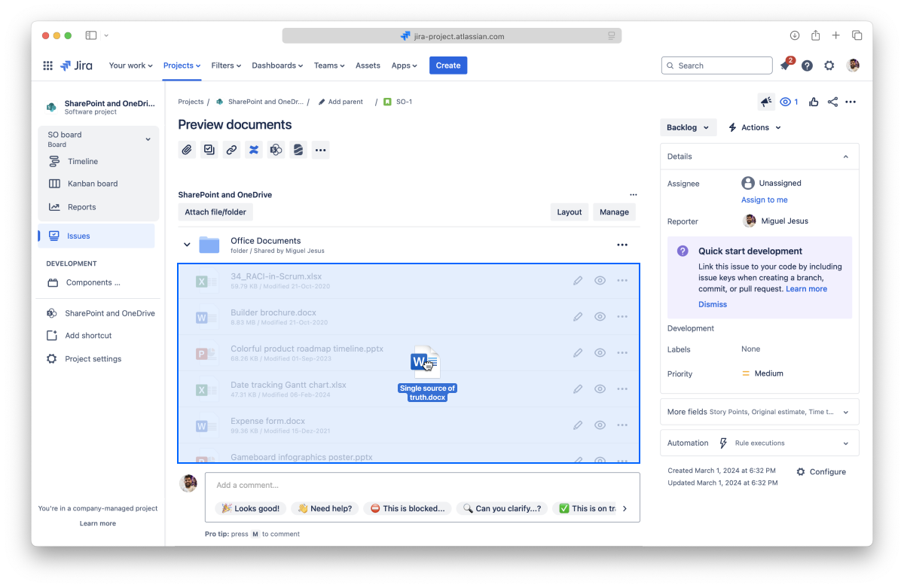Expand the More fields section
The image size is (904, 588).
pyautogui.click(x=759, y=412)
